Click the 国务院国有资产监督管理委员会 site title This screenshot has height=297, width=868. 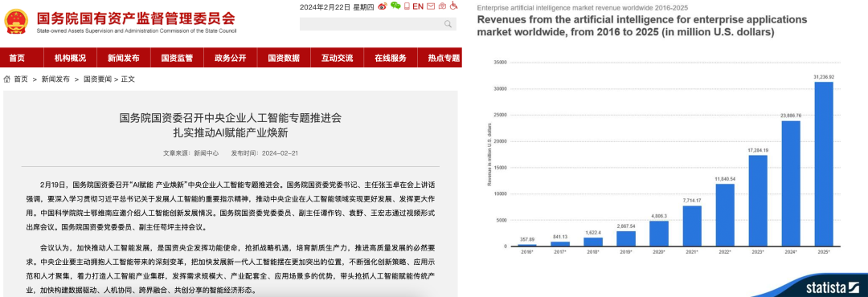[x=136, y=18]
